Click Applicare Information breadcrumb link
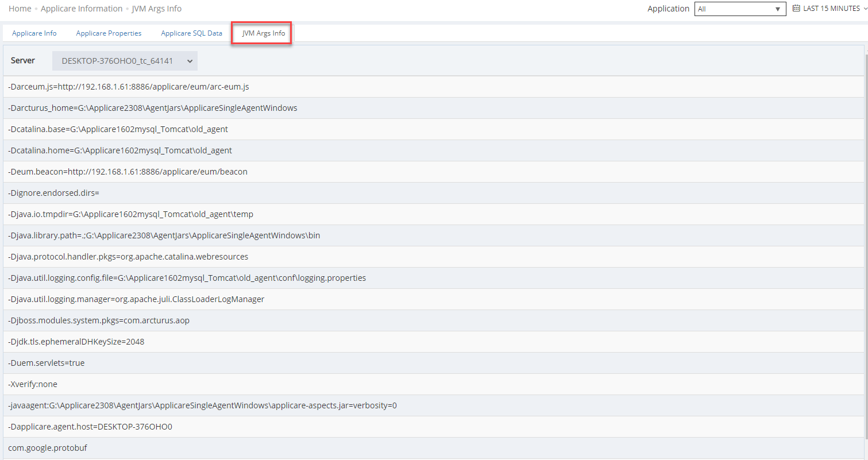Image resolution: width=868 pixels, height=460 pixels. (x=82, y=9)
